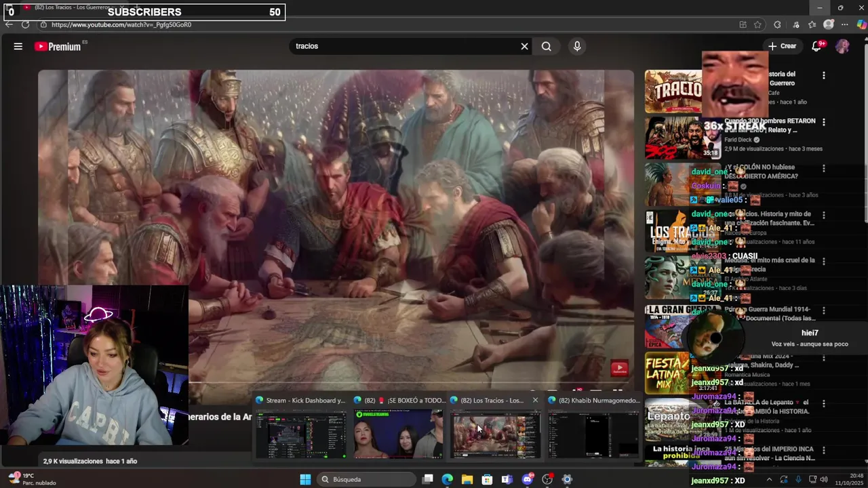Open Task View from taskbar

coord(427,479)
